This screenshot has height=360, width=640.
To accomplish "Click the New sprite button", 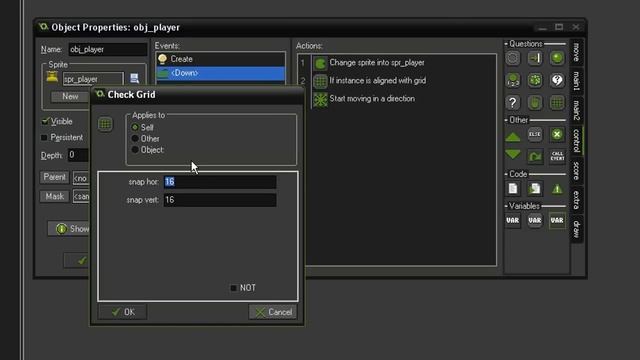I will tap(70, 97).
